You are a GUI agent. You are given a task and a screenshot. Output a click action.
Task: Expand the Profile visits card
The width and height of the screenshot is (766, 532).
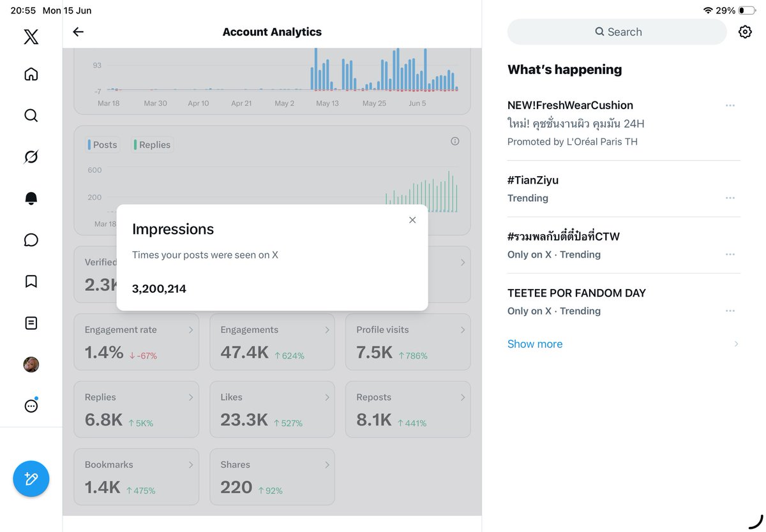point(408,342)
